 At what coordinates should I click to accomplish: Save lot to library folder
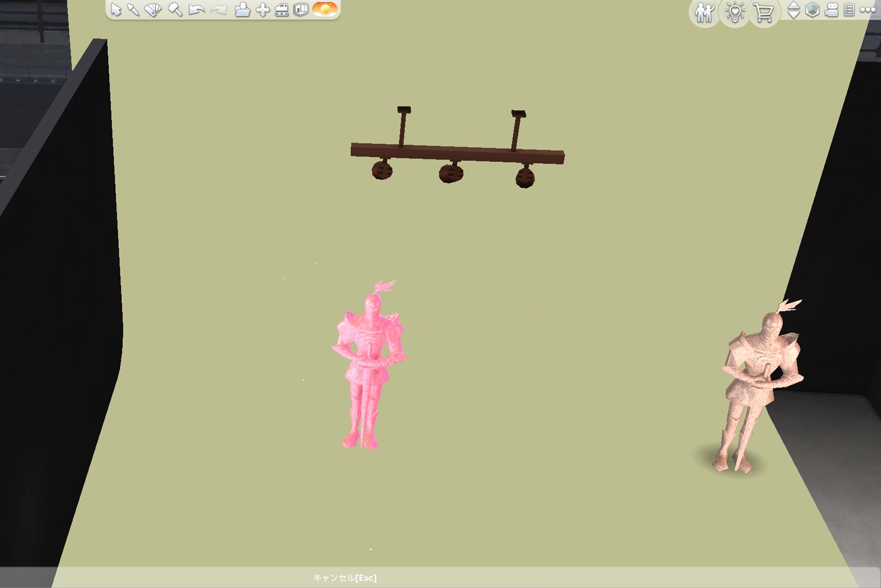[x=243, y=10]
